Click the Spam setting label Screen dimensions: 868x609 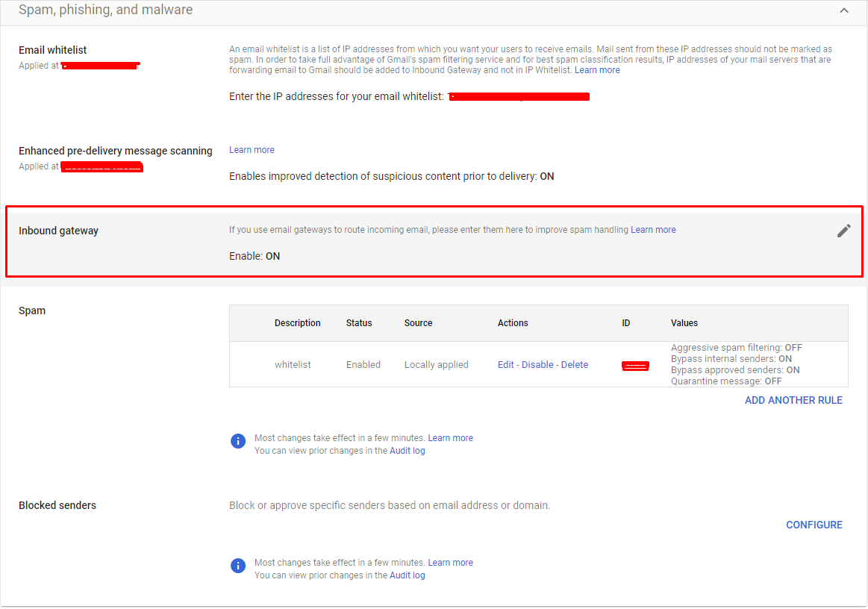[x=32, y=310]
